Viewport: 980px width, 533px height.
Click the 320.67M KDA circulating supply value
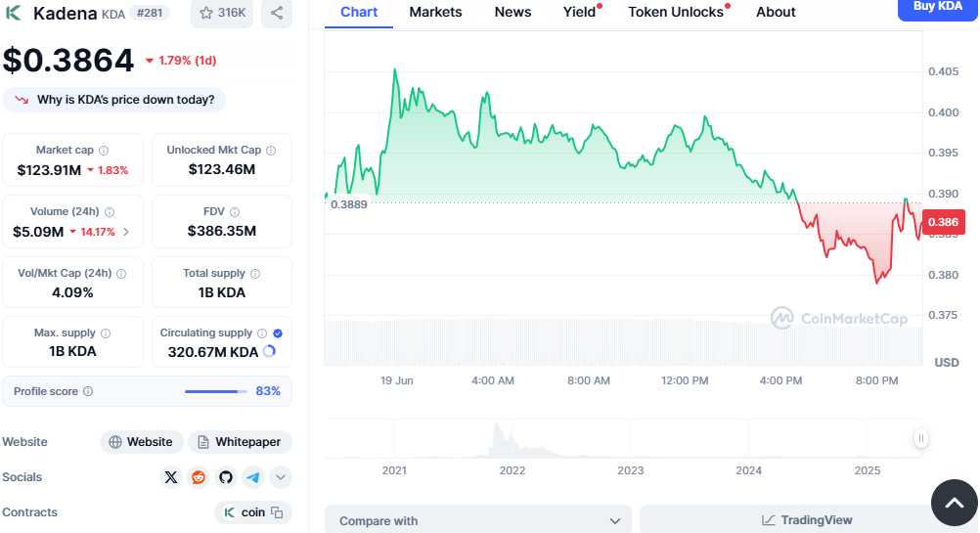[213, 352]
